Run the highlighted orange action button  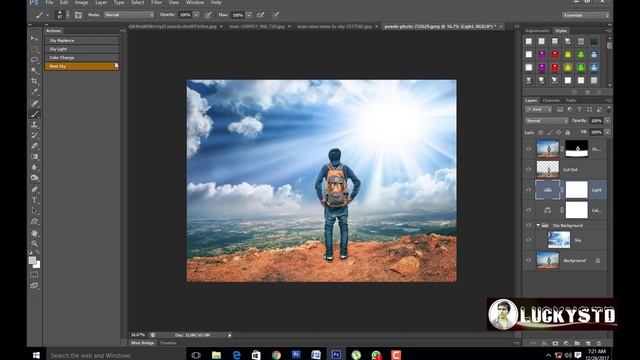tap(82, 66)
